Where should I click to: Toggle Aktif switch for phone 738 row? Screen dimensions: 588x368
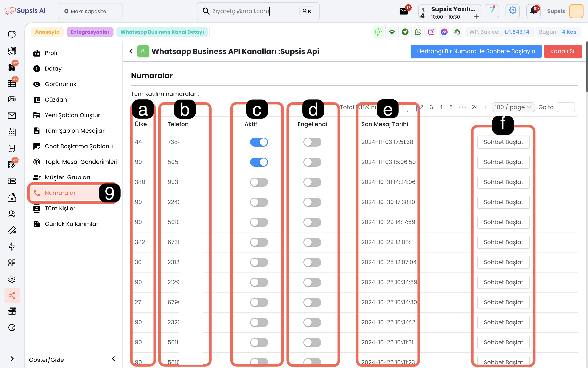[x=259, y=142]
